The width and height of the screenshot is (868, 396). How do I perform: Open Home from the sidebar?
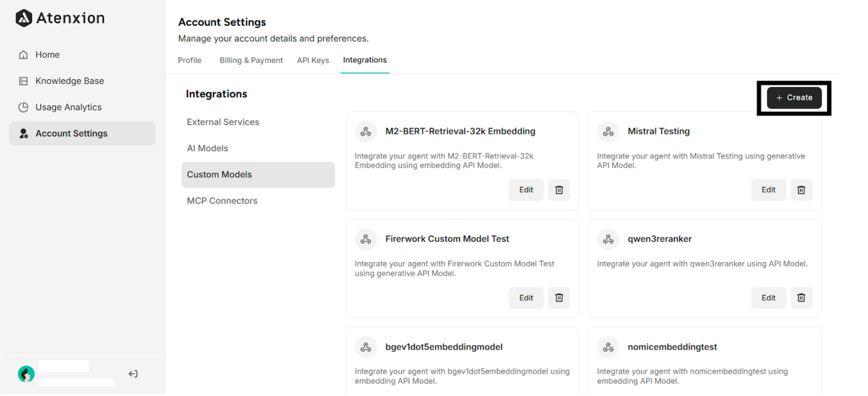pos(47,54)
